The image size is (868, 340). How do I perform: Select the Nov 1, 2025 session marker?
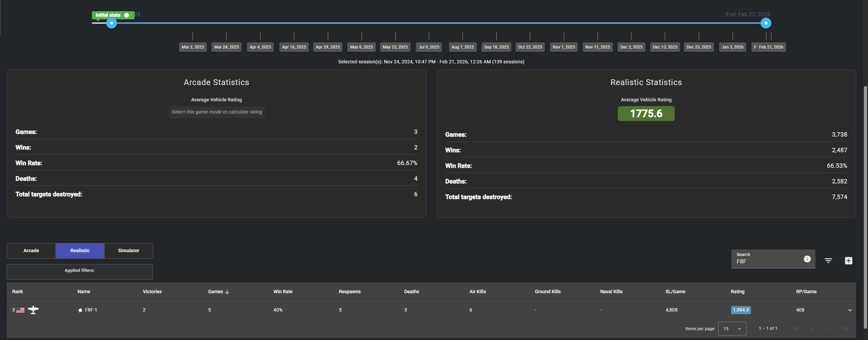click(564, 47)
